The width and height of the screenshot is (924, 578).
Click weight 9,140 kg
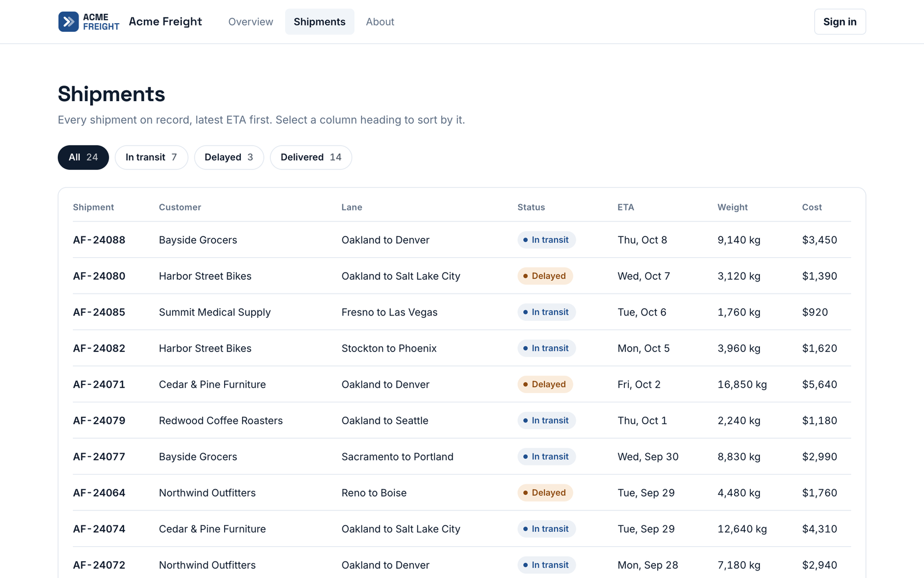[739, 240]
